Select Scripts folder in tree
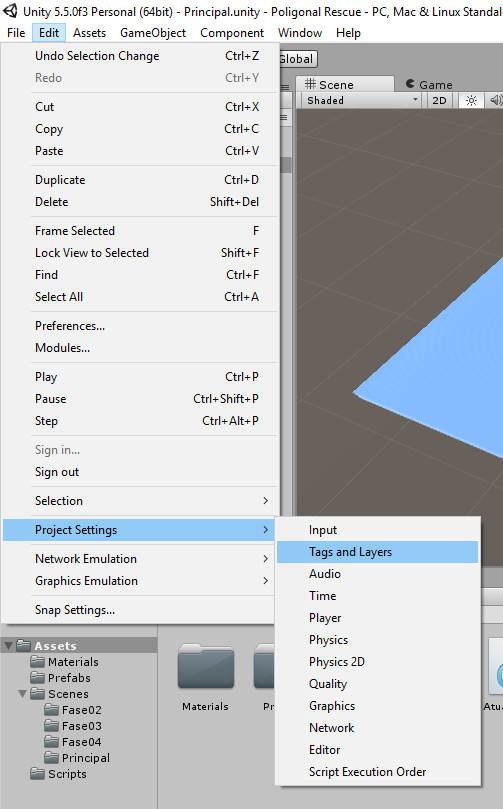Image resolution: width=503 pixels, height=809 pixels. tap(58, 774)
